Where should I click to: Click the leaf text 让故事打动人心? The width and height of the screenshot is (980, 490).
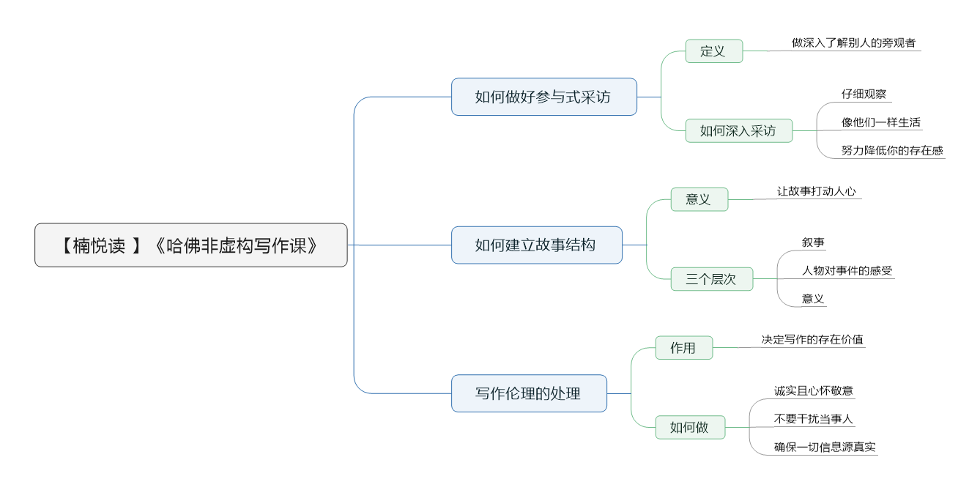[x=816, y=190]
